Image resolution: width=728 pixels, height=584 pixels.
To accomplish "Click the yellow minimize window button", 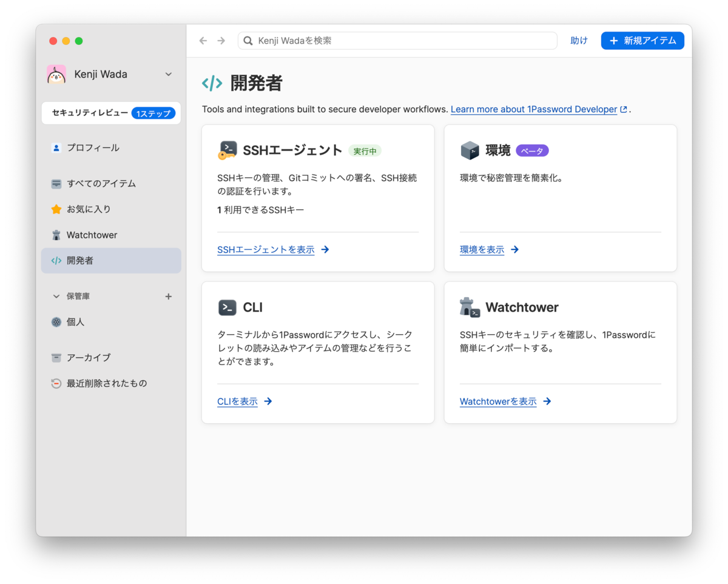I will click(66, 41).
